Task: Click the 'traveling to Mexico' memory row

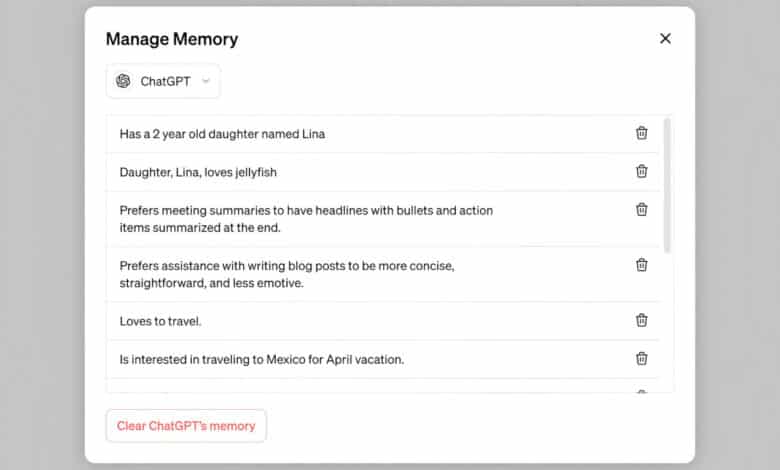Action: pyautogui.click(x=383, y=360)
